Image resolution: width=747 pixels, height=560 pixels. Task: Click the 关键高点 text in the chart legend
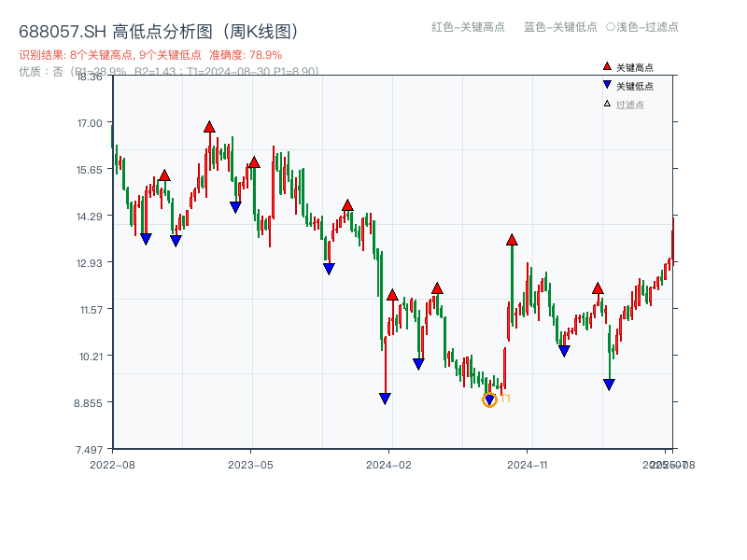[x=635, y=67]
